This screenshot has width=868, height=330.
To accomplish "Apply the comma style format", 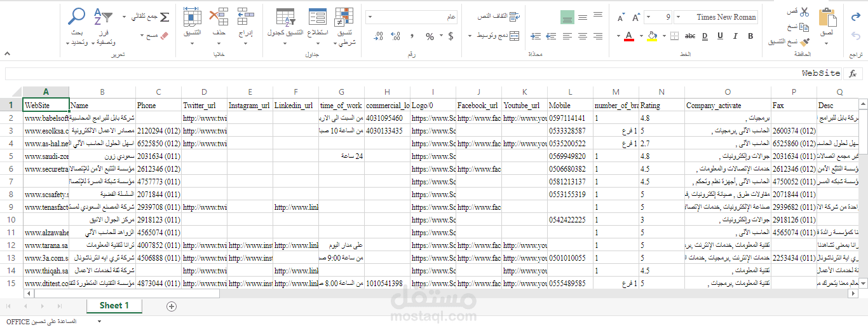I will click(x=412, y=36).
